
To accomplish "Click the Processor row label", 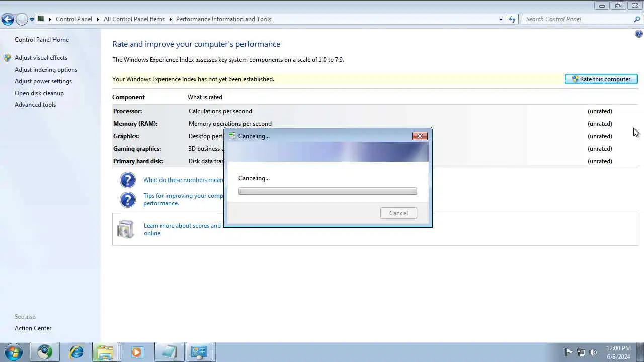I will 128,111.
